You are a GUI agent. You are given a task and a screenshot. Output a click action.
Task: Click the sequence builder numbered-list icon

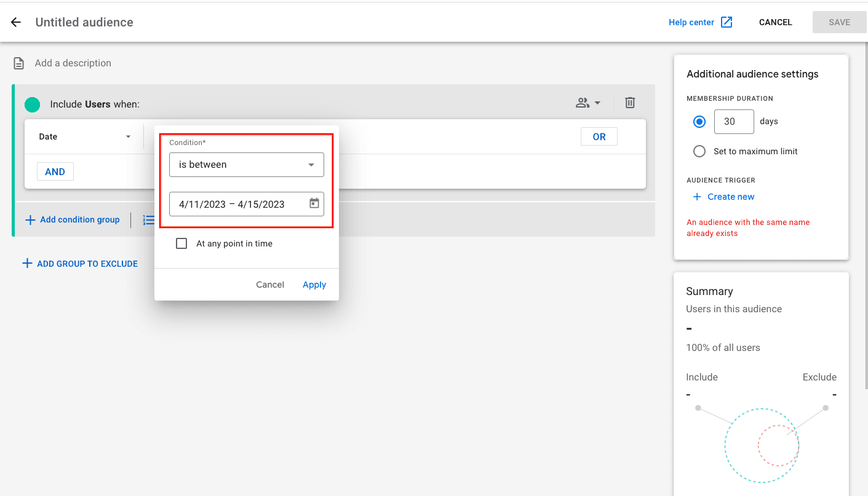click(x=148, y=219)
